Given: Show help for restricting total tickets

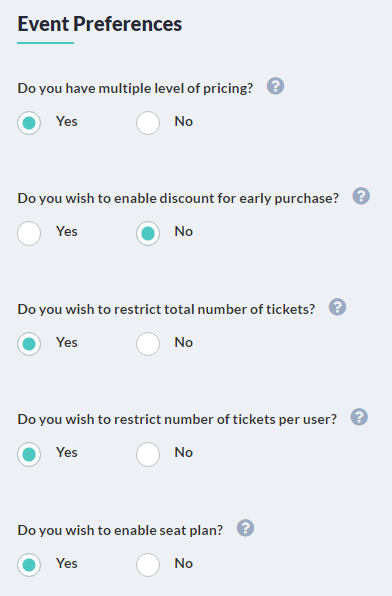Looking at the screenshot, I should tap(337, 307).
